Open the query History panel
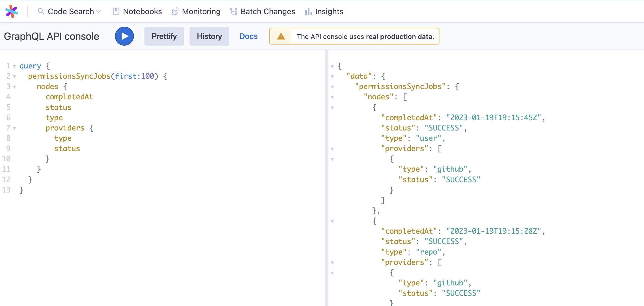This screenshot has width=644, height=306. pos(209,36)
